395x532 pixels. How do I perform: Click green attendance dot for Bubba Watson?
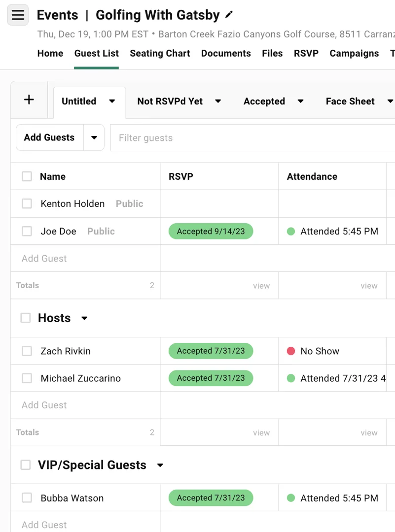tap(291, 498)
